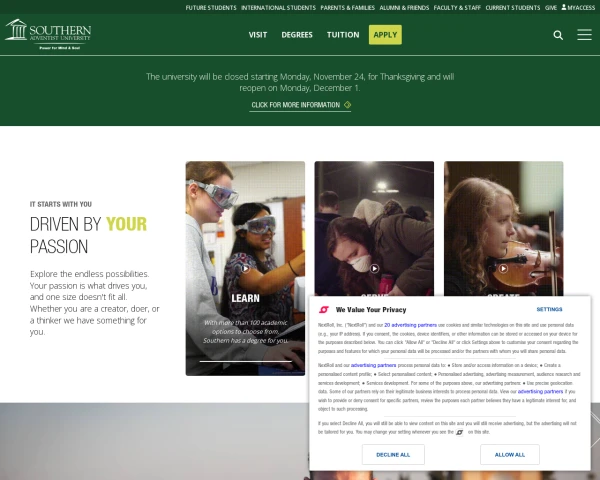This screenshot has height=480, width=600.
Task: Click the diamond icon beside Click For More Information
Action: pyautogui.click(x=347, y=104)
